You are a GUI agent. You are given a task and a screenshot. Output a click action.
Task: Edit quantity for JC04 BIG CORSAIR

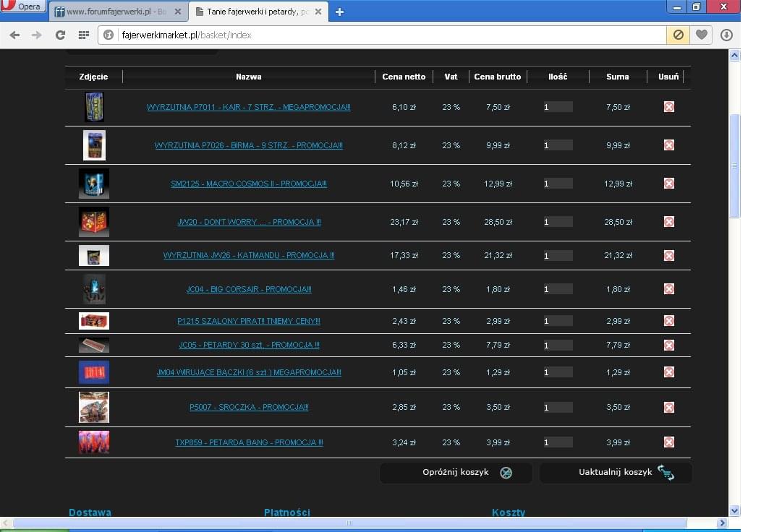(558, 289)
